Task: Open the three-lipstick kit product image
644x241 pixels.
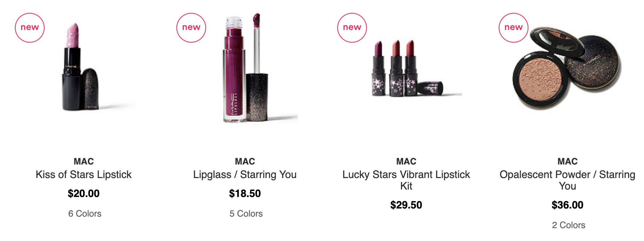Action: point(407,68)
